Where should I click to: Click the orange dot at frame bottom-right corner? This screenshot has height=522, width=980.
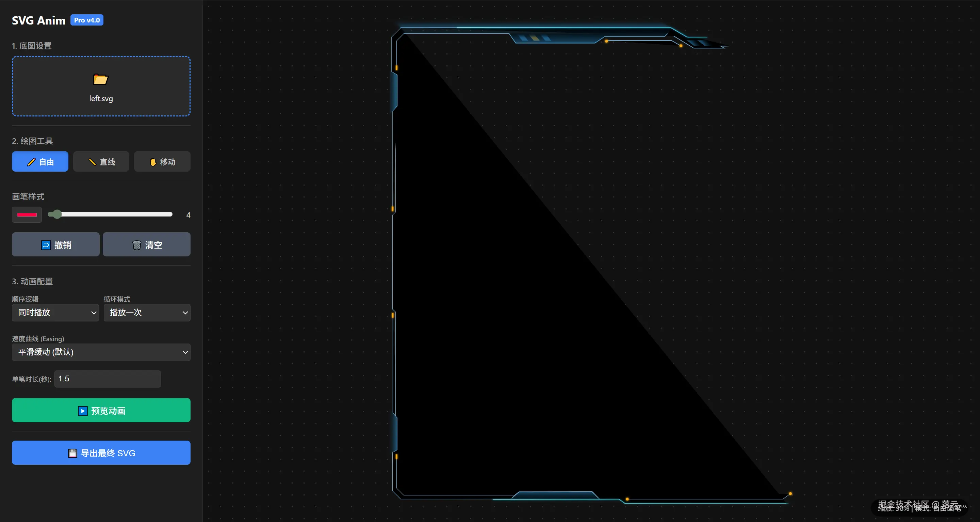(x=790, y=494)
